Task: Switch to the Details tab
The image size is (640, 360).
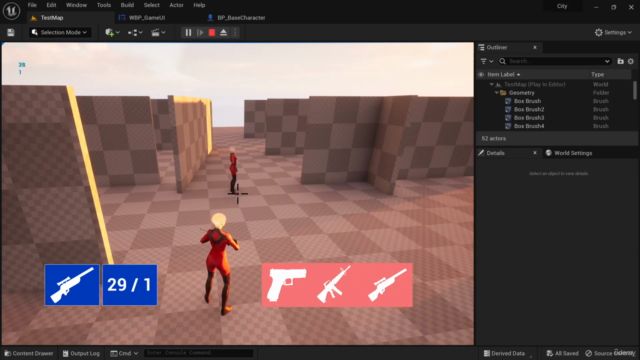Action: tap(495, 153)
